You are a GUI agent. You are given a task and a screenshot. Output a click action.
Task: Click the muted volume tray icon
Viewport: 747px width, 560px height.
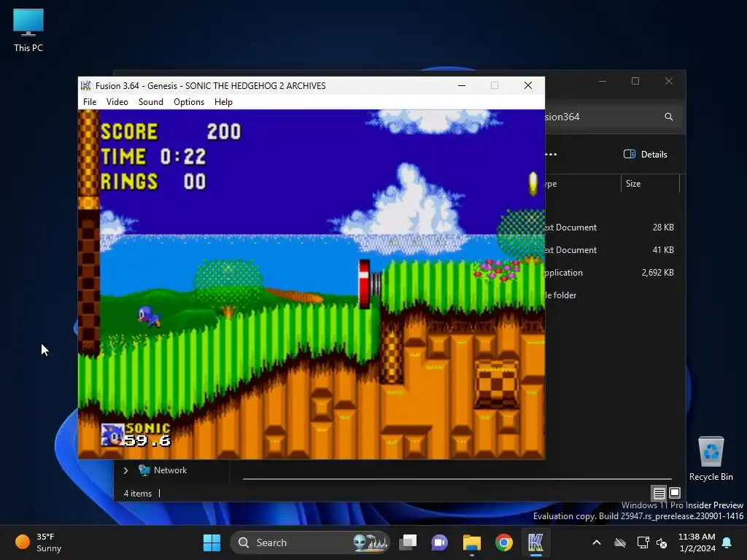click(662, 542)
